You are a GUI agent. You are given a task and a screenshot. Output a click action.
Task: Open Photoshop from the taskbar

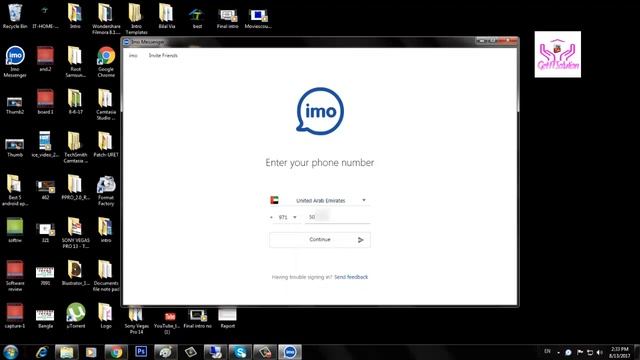tap(141, 352)
